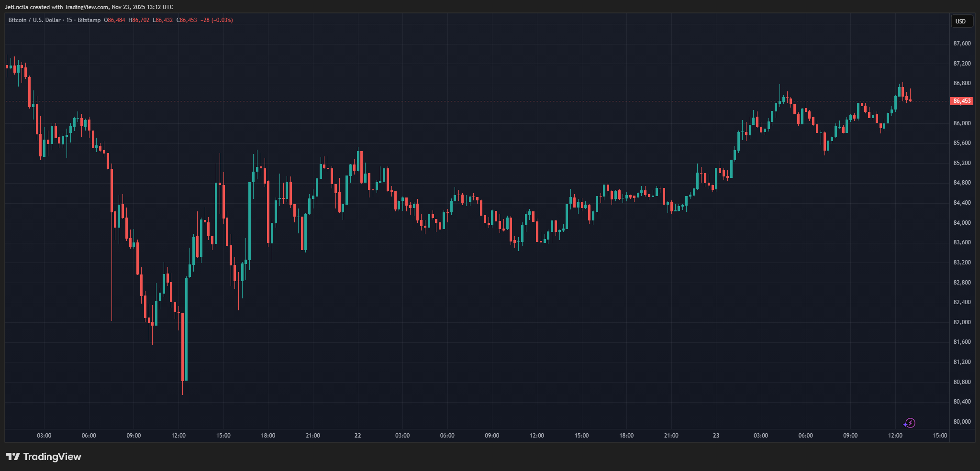Select the 83,200 price level label
980x471 pixels.
(x=962, y=263)
